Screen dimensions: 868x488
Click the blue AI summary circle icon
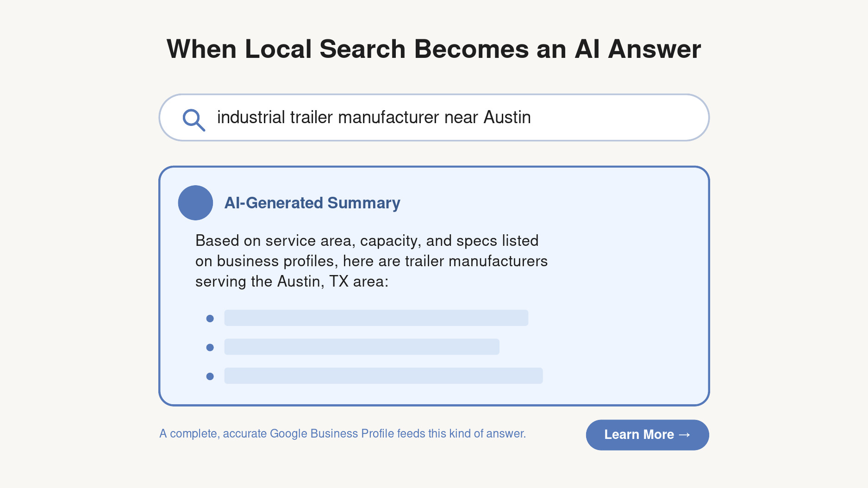(x=195, y=203)
